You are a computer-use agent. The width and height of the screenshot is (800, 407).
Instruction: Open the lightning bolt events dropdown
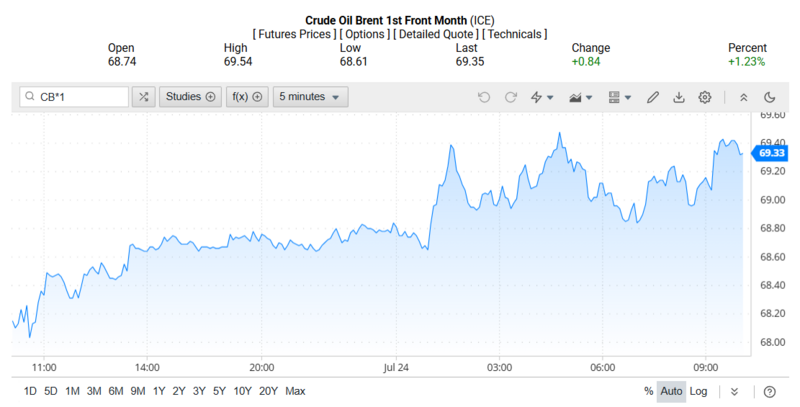tap(542, 97)
